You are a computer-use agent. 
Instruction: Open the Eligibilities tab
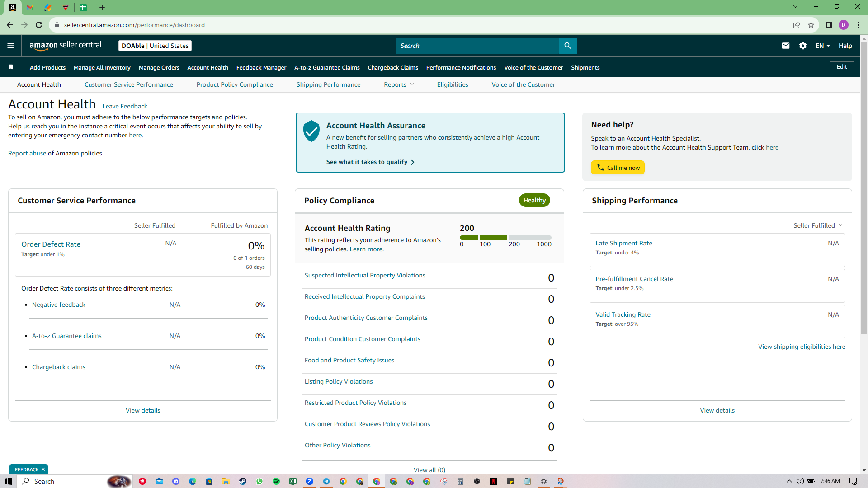coord(453,84)
